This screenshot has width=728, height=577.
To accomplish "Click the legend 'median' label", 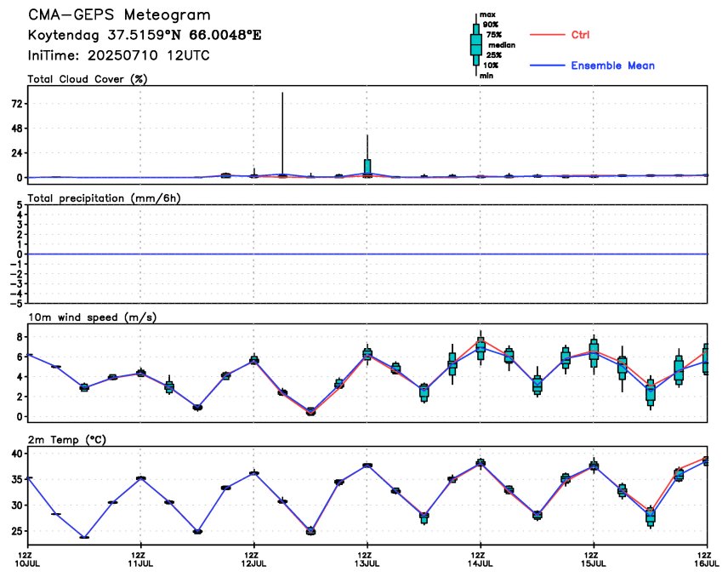I will click(x=502, y=45).
